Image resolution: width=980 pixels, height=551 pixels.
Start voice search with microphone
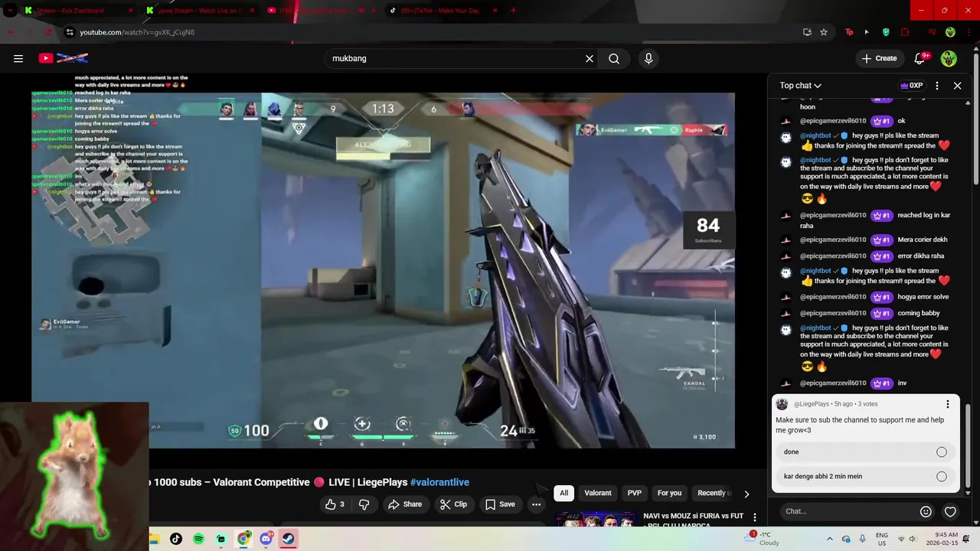tap(648, 58)
